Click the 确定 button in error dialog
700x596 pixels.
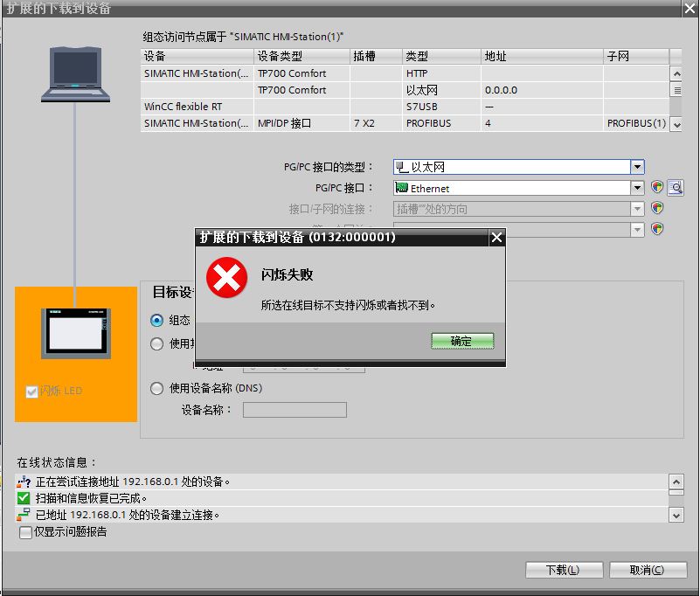coord(462,341)
